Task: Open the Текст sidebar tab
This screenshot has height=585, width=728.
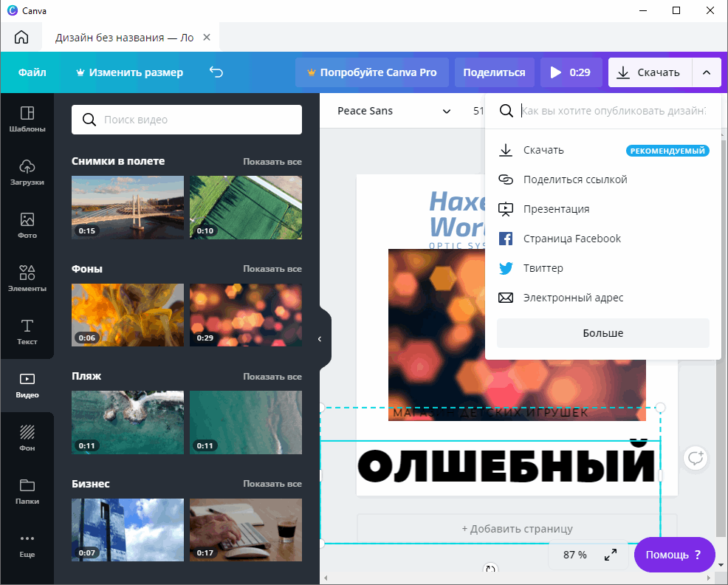Action: click(27, 332)
